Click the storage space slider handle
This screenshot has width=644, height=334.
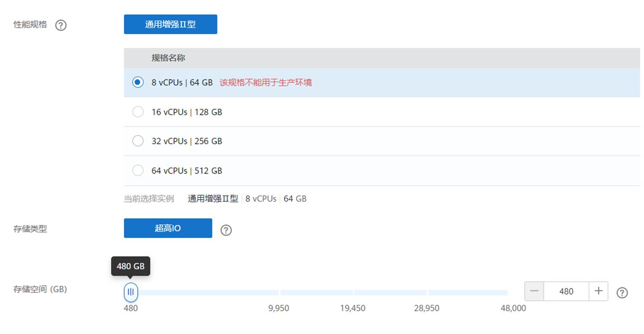tap(130, 292)
